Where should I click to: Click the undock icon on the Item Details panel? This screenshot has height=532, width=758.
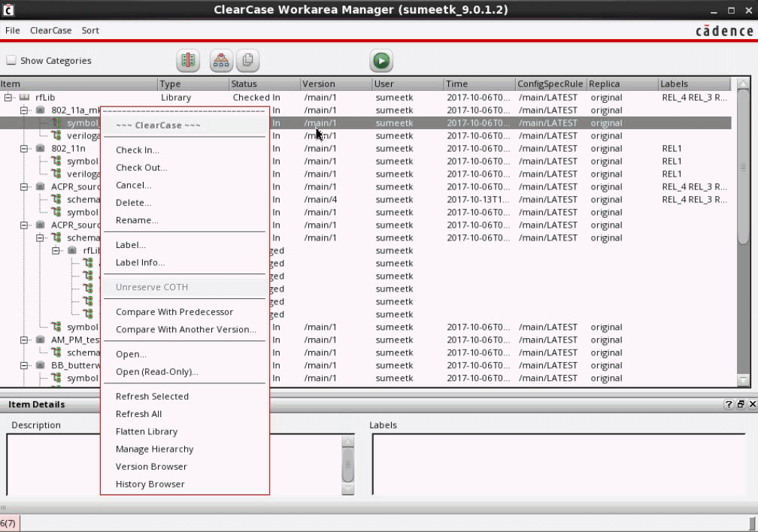coord(739,404)
